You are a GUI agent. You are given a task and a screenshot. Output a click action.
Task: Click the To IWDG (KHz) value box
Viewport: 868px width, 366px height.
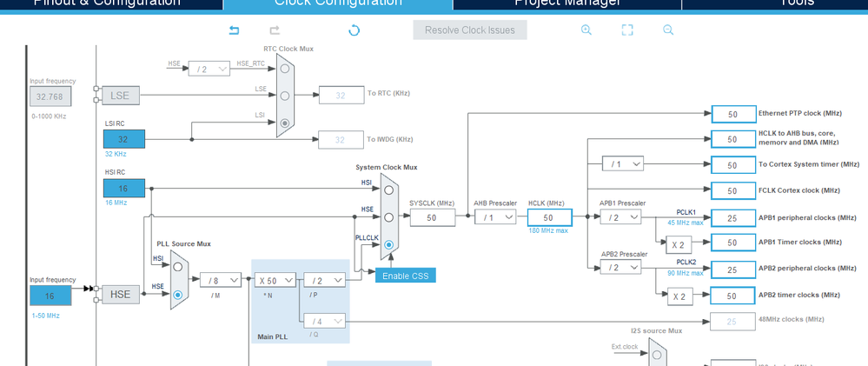tap(341, 140)
